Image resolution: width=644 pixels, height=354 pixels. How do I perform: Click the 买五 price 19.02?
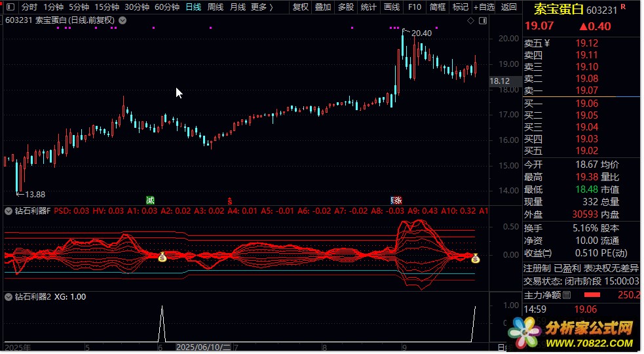tap(586, 151)
